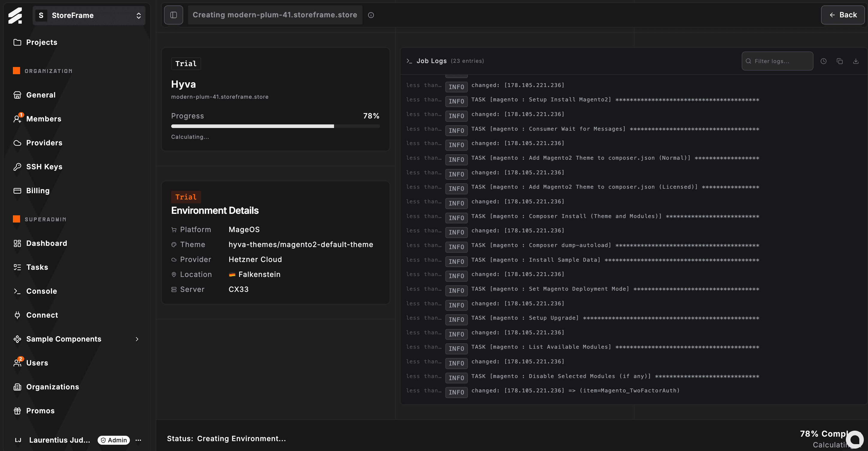Viewport: 868px width, 451px height.
Task: Click the Users icon with badge
Action: pos(18,362)
